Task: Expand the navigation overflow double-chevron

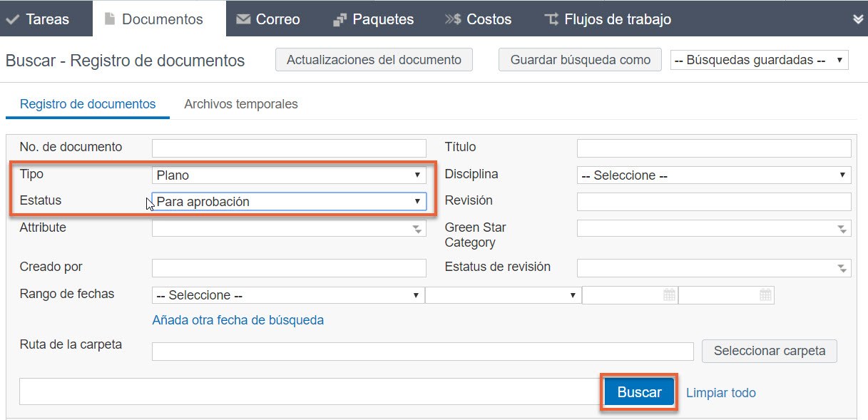Action: pos(858,19)
